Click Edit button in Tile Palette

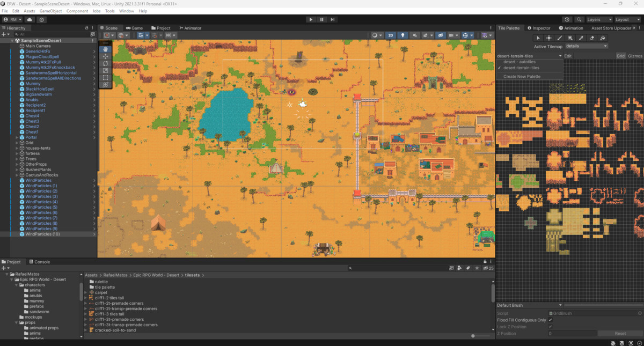click(x=568, y=56)
